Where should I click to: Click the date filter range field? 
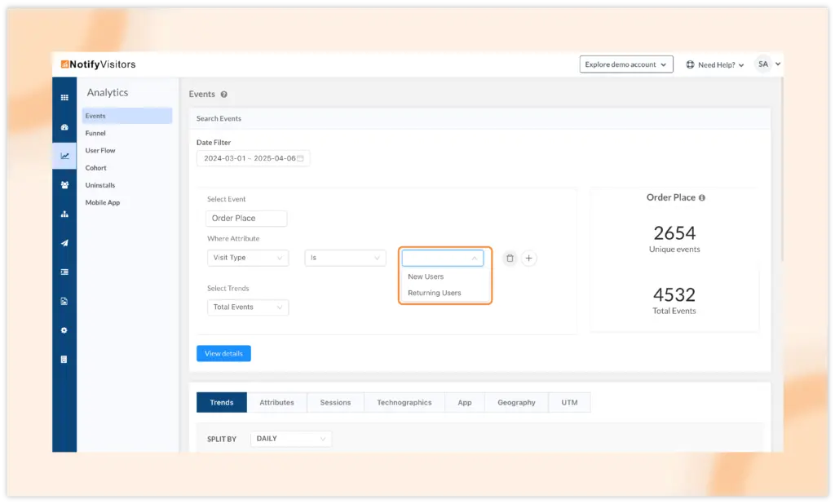pyautogui.click(x=253, y=158)
